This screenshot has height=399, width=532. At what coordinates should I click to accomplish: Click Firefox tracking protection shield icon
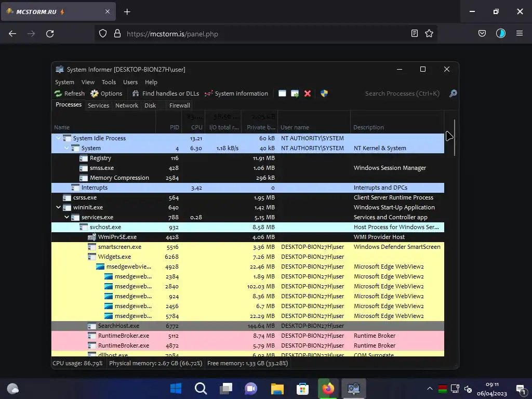[x=103, y=34]
